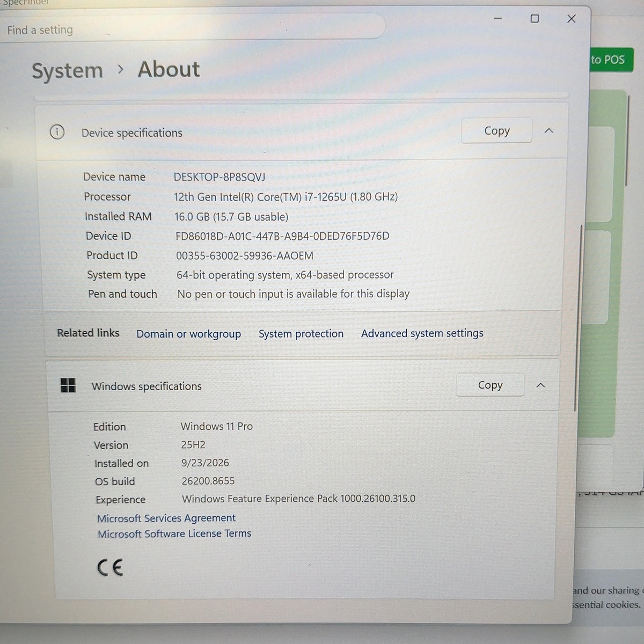The image size is (644, 644).
Task: Click the Find a setting search field
Action: click(x=192, y=28)
